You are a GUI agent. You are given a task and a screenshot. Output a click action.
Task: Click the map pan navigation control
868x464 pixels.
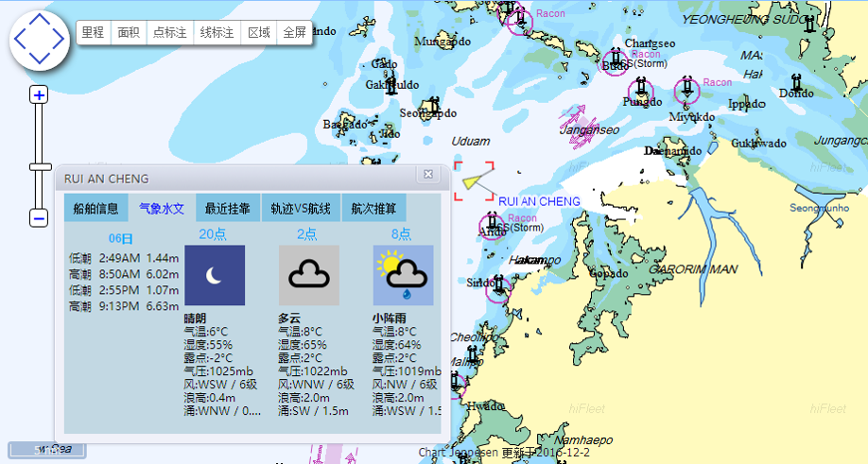pyautogui.click(x=39, y=40)
